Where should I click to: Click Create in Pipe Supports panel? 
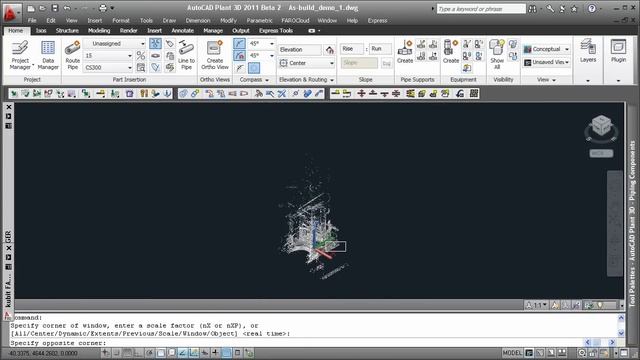coord(405,51)
